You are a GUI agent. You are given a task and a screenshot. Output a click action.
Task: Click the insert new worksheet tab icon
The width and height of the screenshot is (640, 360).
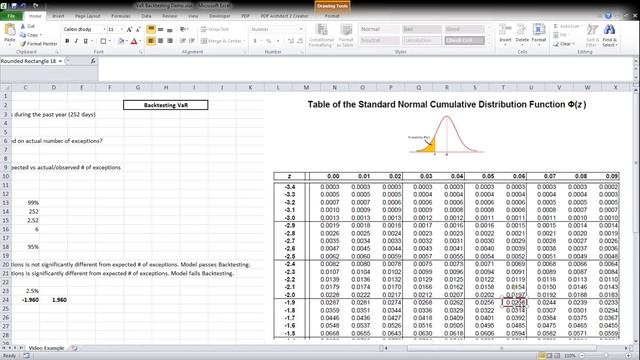click(x=74, y=348)
